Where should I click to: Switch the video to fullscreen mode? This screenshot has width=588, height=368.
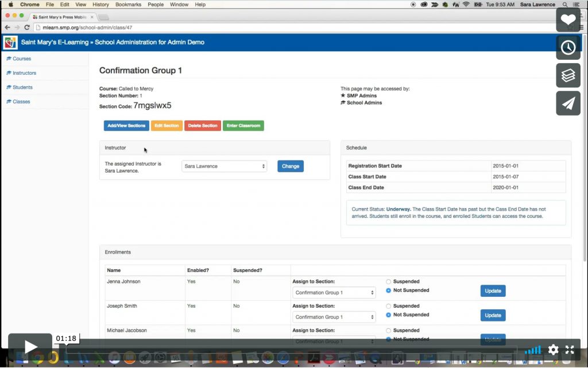pyautogui.click(x=570, y=350)
